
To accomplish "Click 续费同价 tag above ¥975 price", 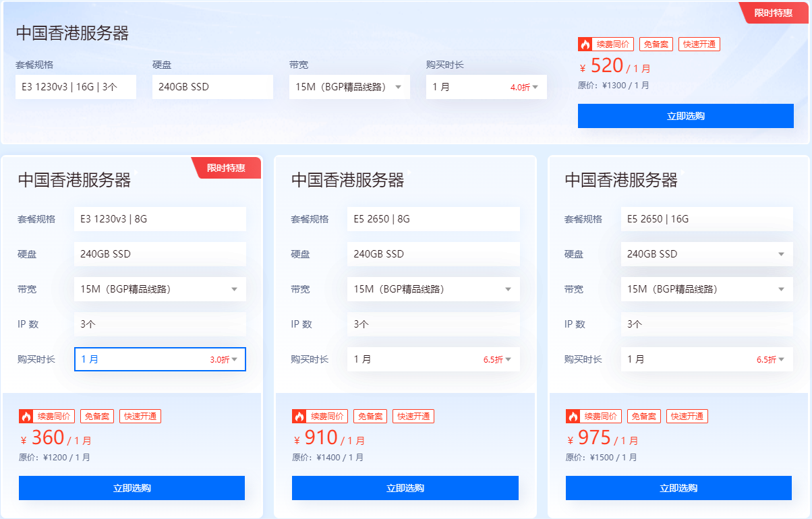I will (601, 417).
